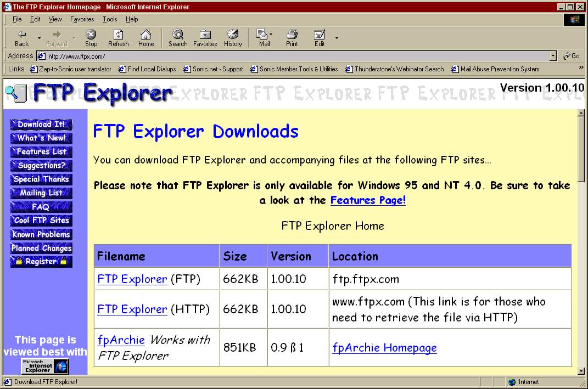Open Sonic.net - Support link
The image size is (588, 389).
coord(213,69)
